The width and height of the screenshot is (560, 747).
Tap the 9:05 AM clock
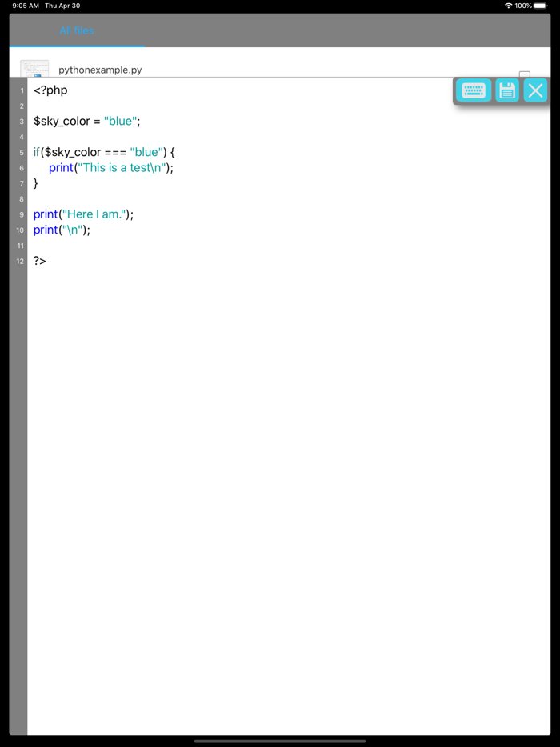click(x=26, y=6)
